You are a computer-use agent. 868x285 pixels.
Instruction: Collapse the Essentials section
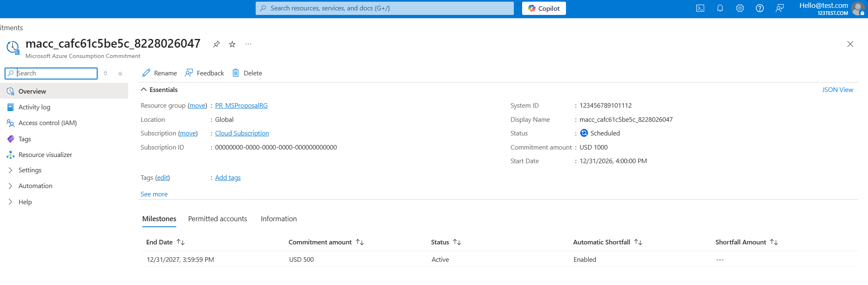pos(159,89)
